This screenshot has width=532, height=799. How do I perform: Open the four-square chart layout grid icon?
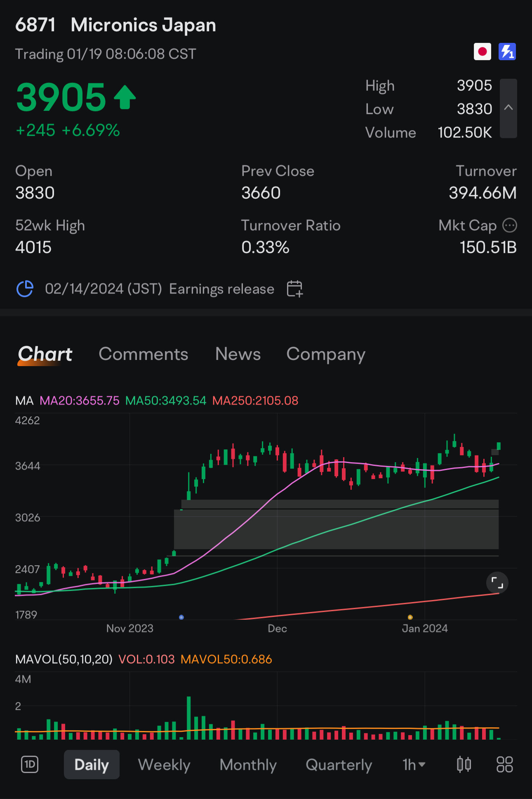(504, 764)
